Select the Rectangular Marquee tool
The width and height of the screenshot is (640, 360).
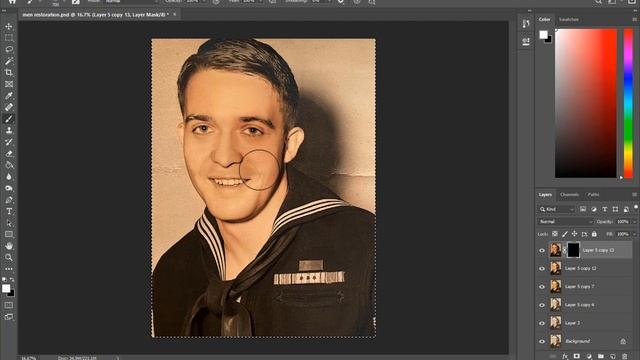(x=9, y=38)
